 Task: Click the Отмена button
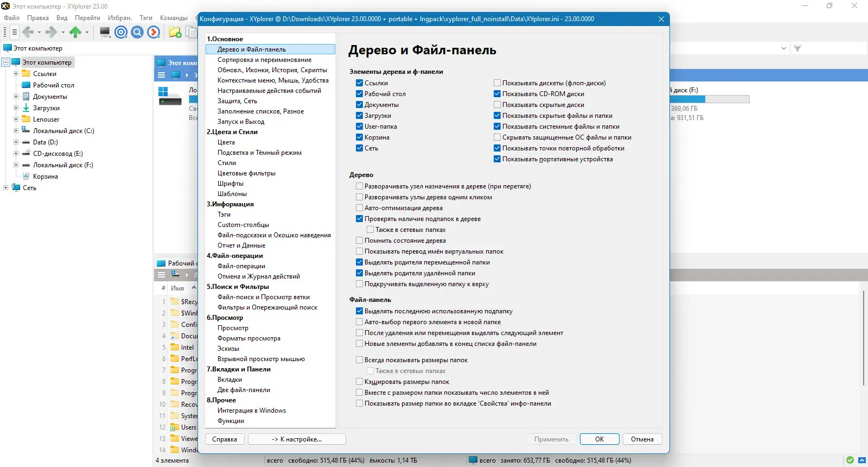tap(642, 439)
